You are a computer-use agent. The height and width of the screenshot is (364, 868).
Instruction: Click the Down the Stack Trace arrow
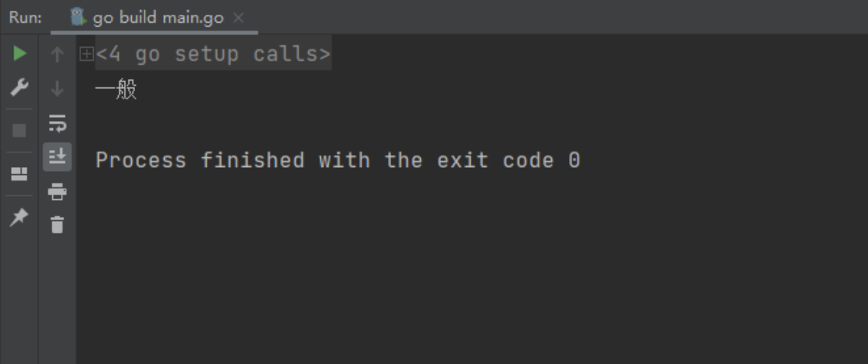click(x=57, y=88)
